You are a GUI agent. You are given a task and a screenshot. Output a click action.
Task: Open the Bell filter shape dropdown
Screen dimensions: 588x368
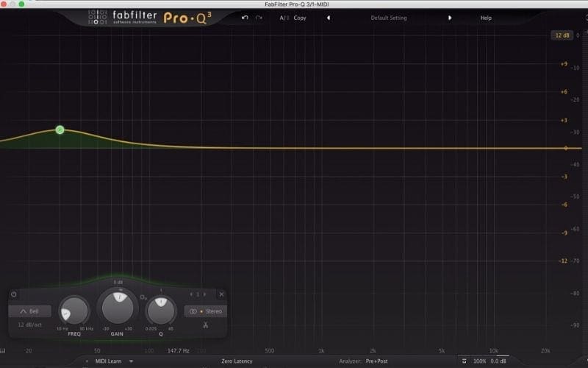(29, 311)
